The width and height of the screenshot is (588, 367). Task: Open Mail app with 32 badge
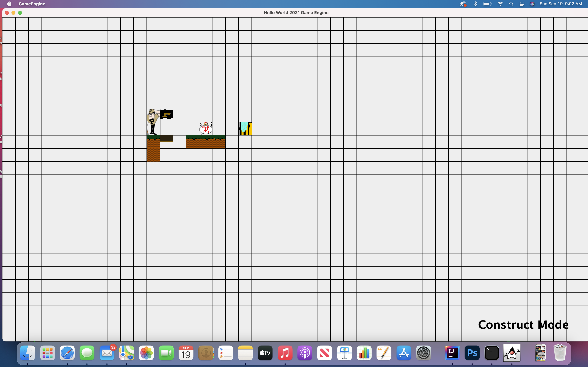point(107,353)
